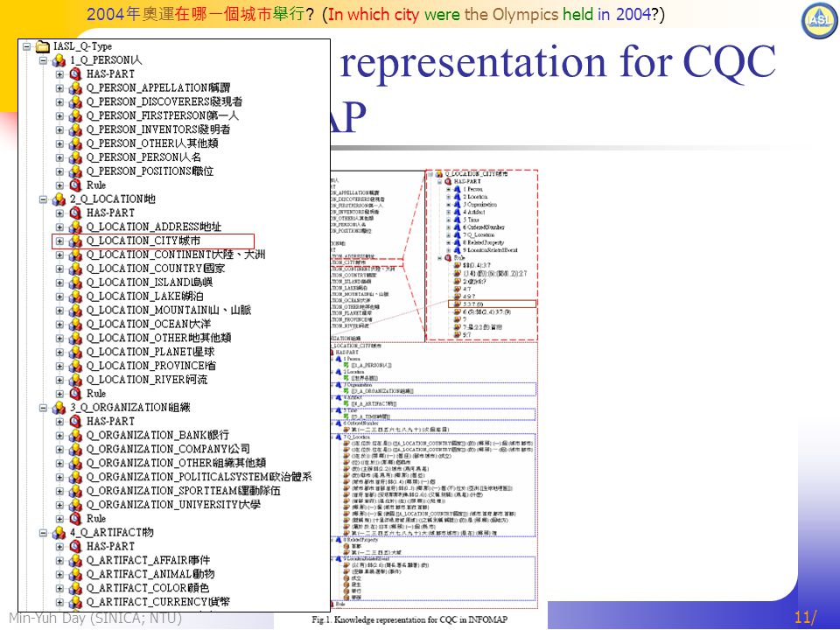Click the Organization entry in small diagram

coord(480,205)
